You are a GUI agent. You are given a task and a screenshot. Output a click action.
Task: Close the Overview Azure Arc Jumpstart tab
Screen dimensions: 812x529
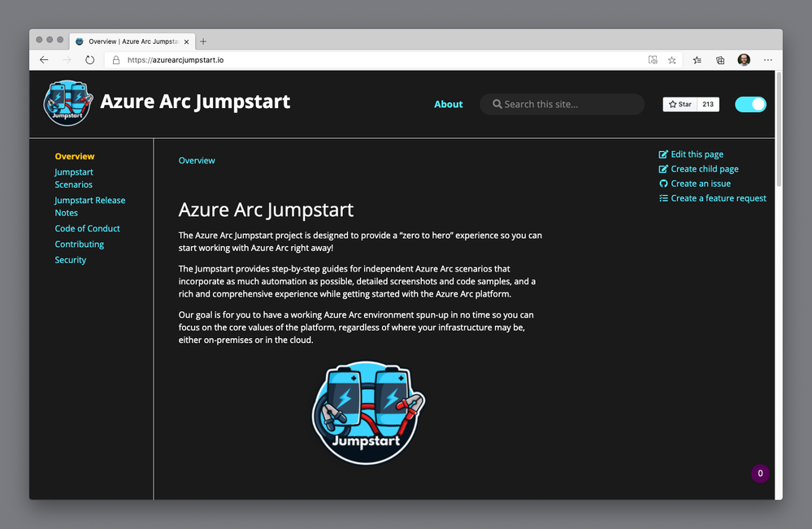click(x=186, y=41)
